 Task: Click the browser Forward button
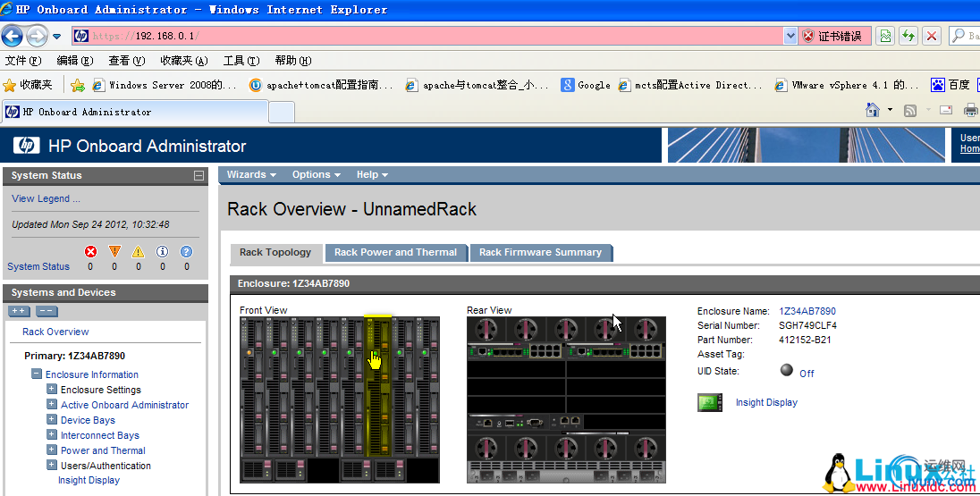[x=37, y=37]
